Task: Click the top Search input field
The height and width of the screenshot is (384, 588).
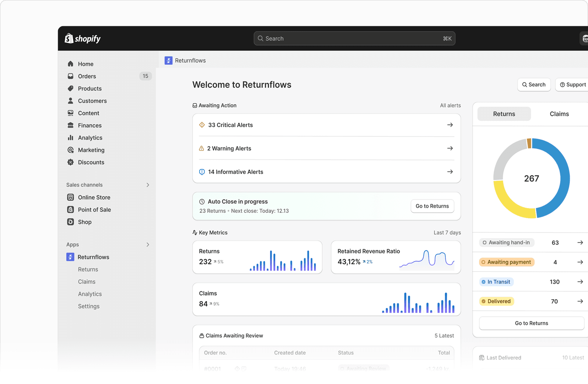Action: (x=354, y=39)
